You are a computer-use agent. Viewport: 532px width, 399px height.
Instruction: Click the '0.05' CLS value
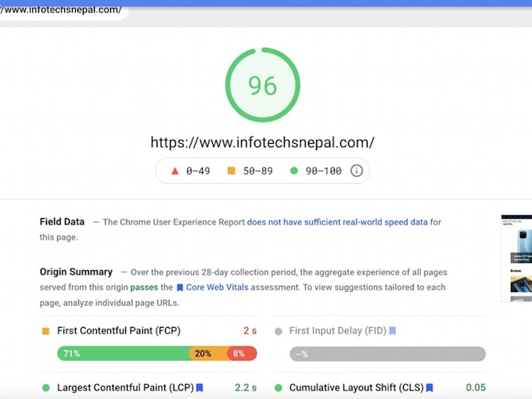coord(476,387)
